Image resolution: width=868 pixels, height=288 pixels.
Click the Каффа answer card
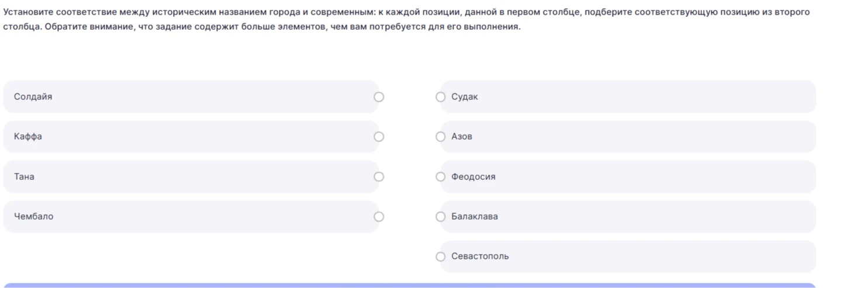click(x=191, y=137)
